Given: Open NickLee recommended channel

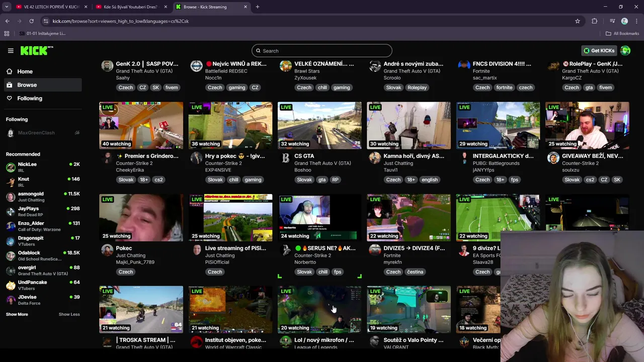Looking at the screenshot, I should (x=43, y=167).
